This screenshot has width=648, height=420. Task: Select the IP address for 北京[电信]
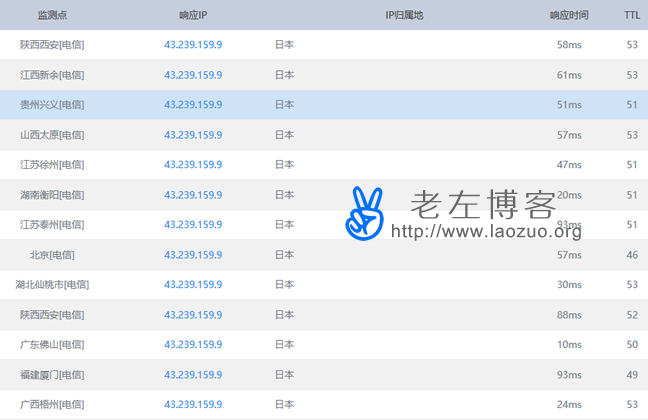193,255
